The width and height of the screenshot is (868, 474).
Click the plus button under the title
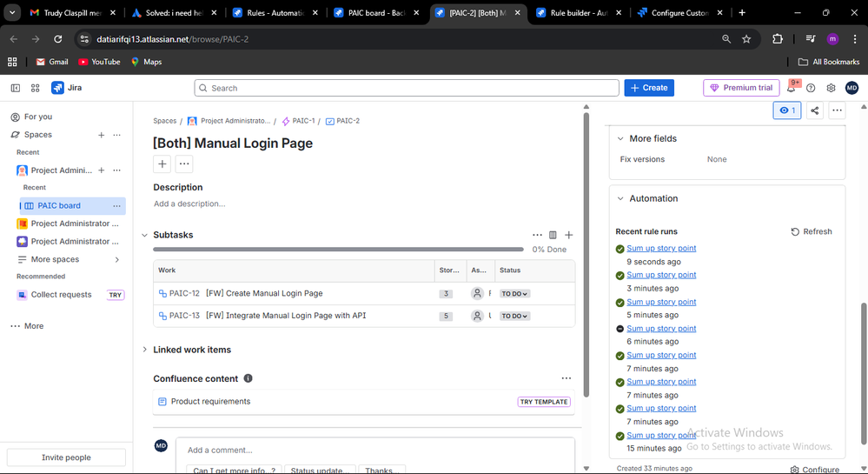click(162, 164)
